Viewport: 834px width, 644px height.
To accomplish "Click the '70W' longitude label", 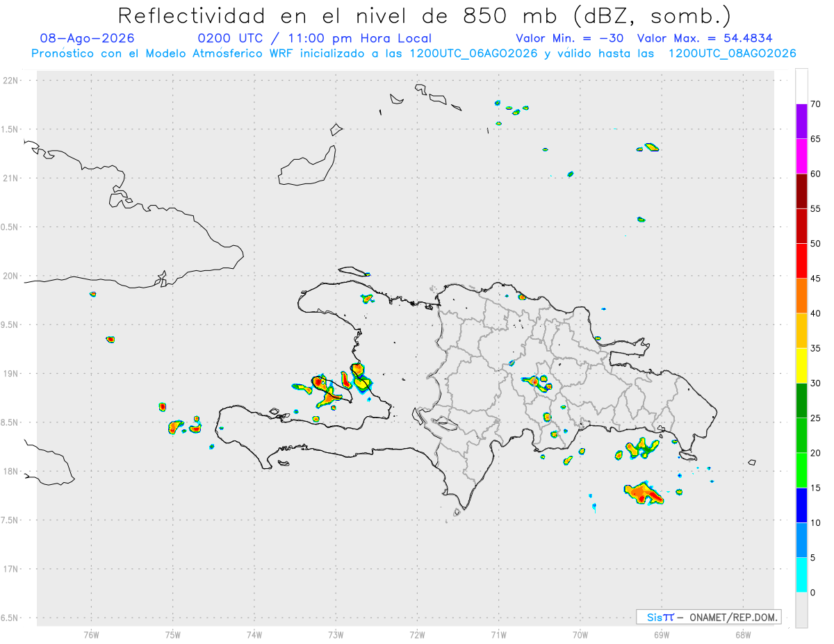I will (x=580, y=634).
